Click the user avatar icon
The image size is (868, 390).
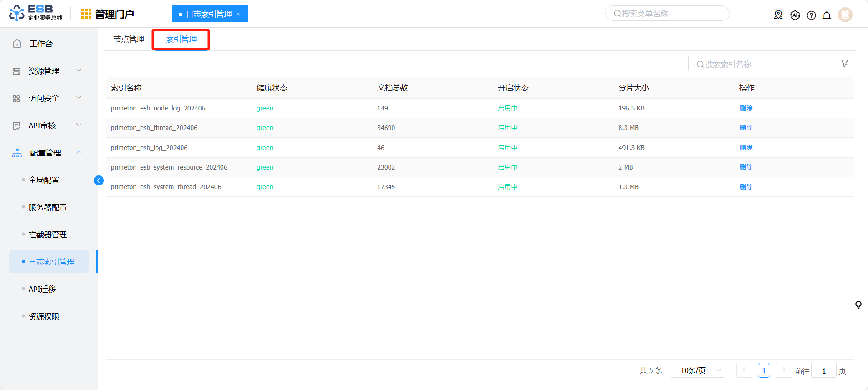pyautogui.click(x=845, y=15)
